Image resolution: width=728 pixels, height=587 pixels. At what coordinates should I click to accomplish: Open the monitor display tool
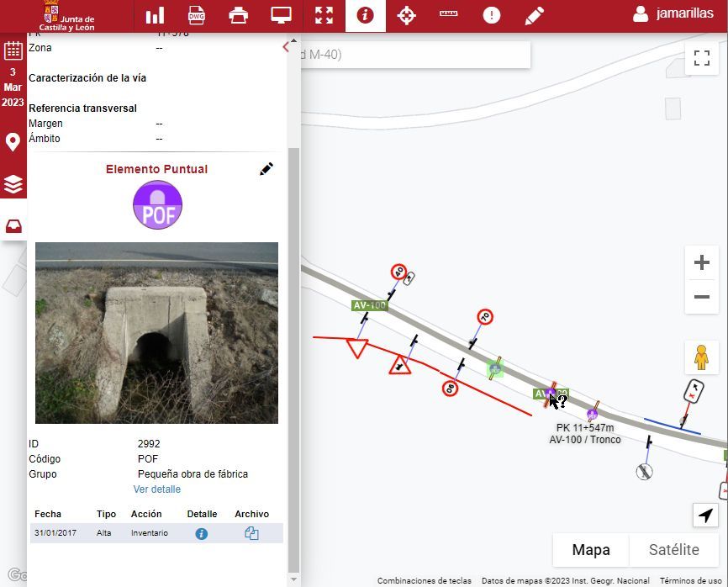281,16
